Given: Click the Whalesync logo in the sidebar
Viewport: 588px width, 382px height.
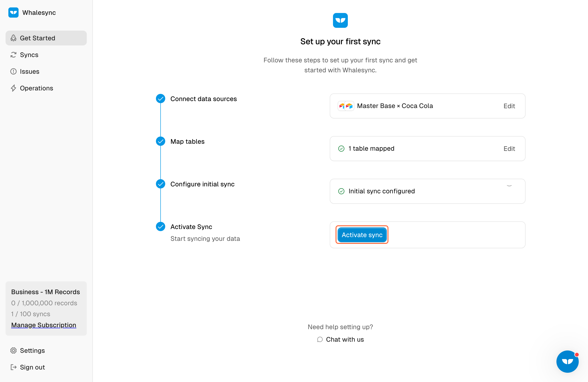Looking at the screenshot, I should pos(13,13).
